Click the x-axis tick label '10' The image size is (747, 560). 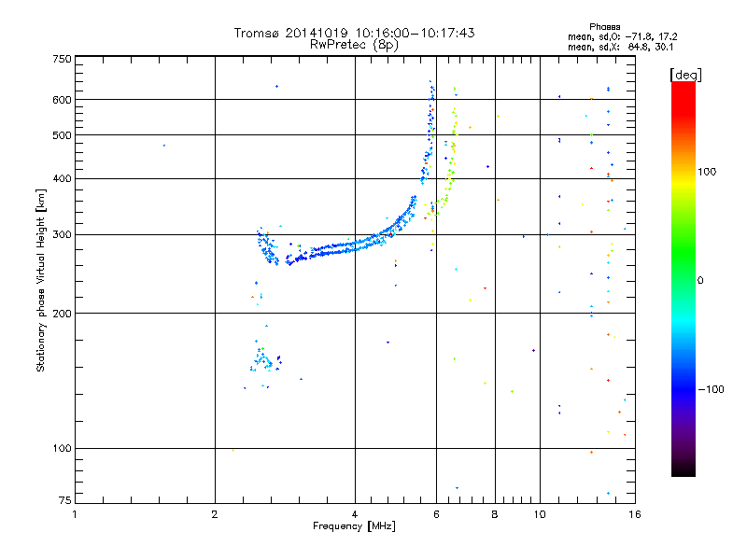click(540, 514)
